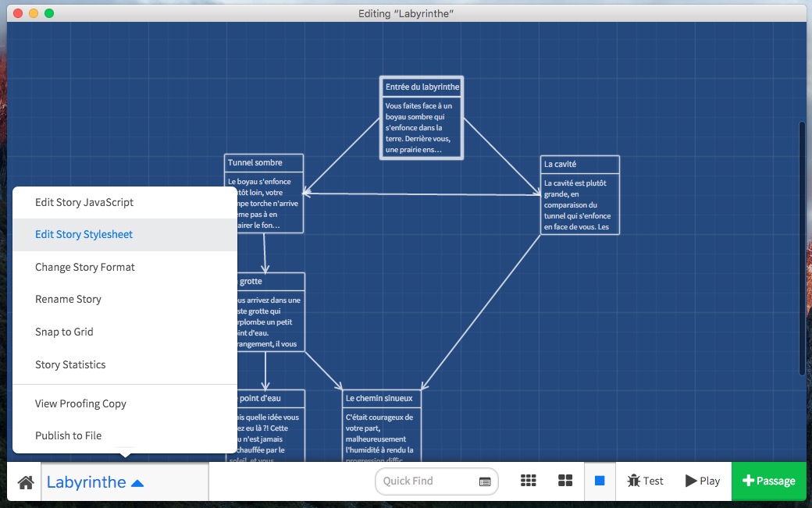Viewport: 812px width, 508px height.
Task: Go to the home story library
Action: click(25, 482)
